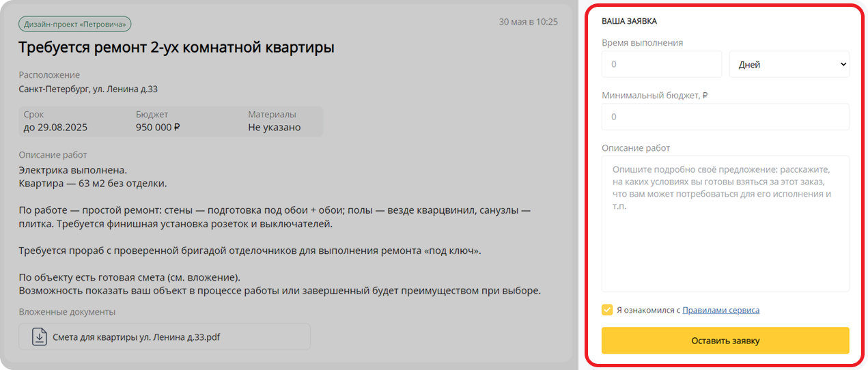Open attachment Смета для квартиры ул. Ленина д.33.pdf
868x370 pixels.
[165, 337]
